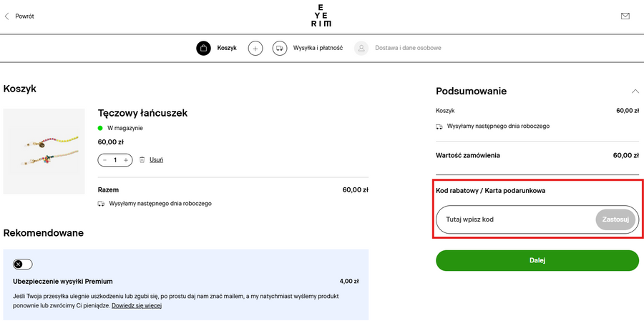Focus the Tutaj wpisz kod field
The image size is (644, 321).
tap(515, 219)
